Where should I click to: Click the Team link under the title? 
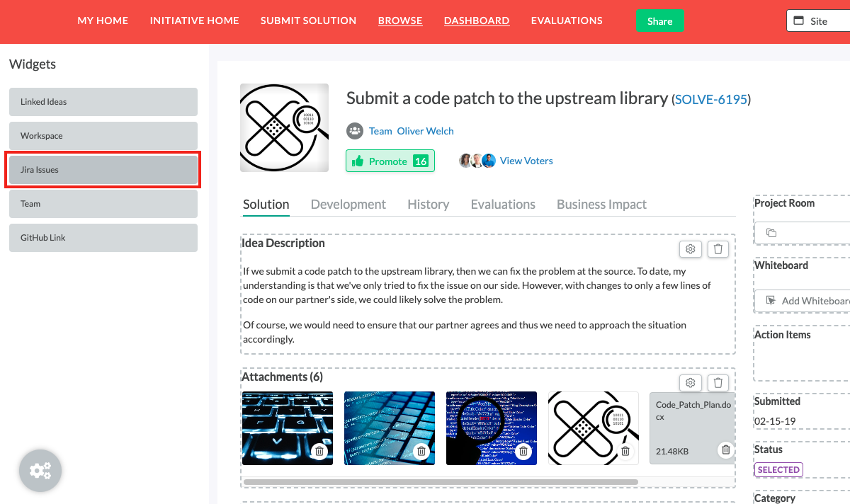coord(380,131)
